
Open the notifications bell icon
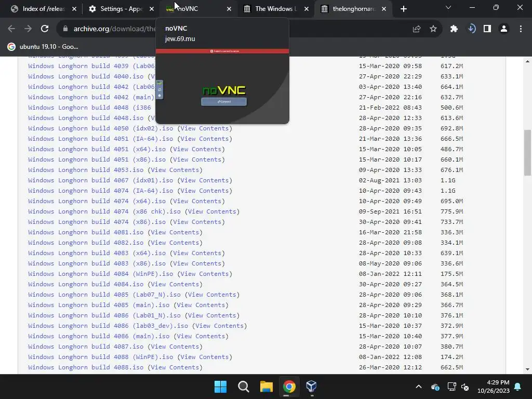click(518, 387)
